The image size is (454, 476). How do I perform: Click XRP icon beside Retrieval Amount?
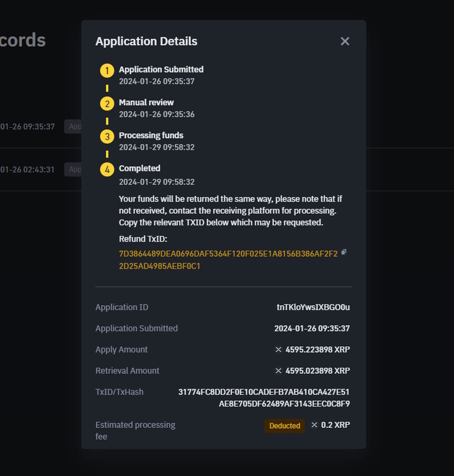coord(278,371)
